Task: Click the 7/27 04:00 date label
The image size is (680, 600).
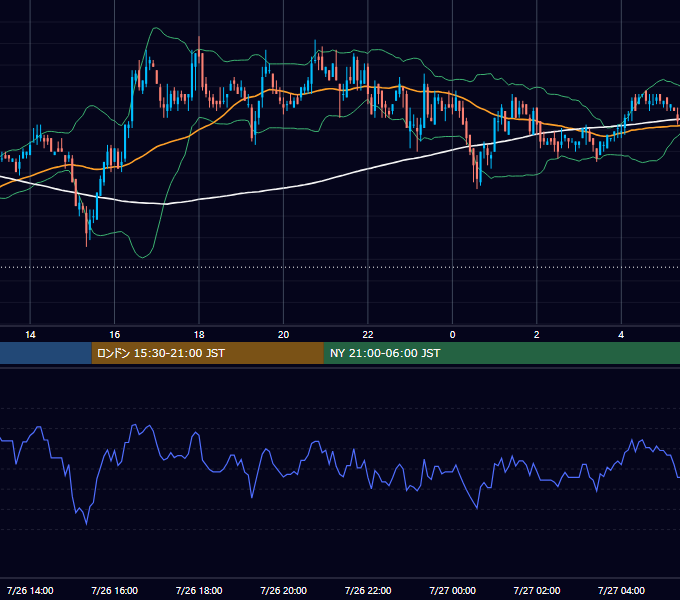Action: (621, 590)
